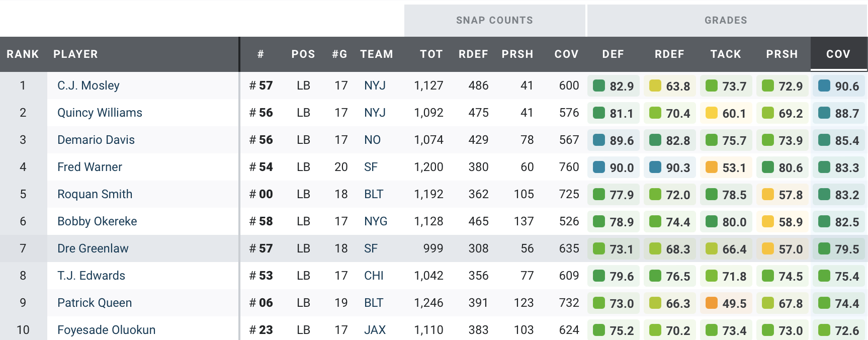This screenshot has width=868, height=340.
Task: Click the SNAP COUNTS group header
Action: [494, 21]
